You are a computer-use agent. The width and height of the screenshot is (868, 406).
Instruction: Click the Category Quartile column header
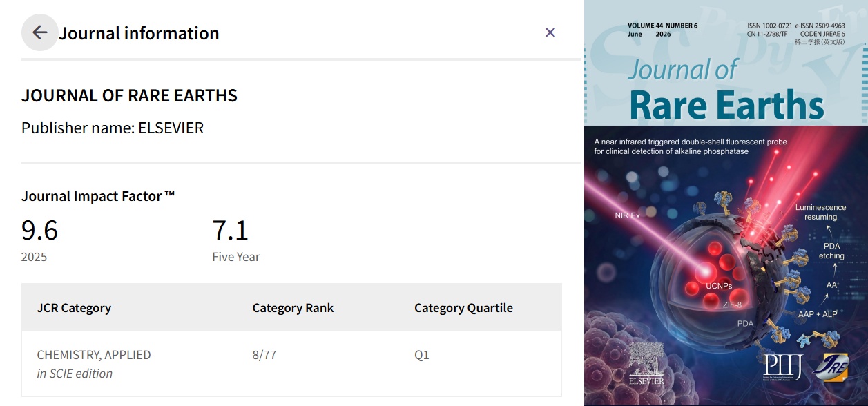click(463, 308)
